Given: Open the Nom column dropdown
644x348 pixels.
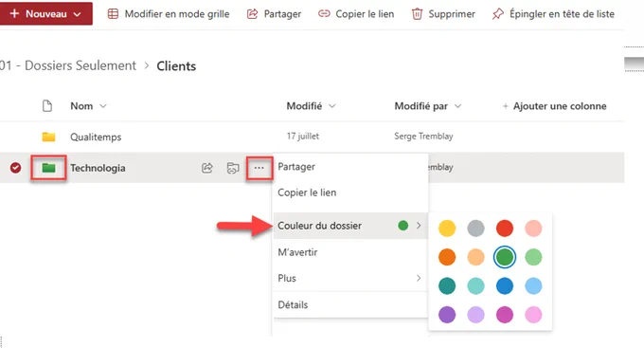Looking at the screenshot, I should click(x=88, y=106).
